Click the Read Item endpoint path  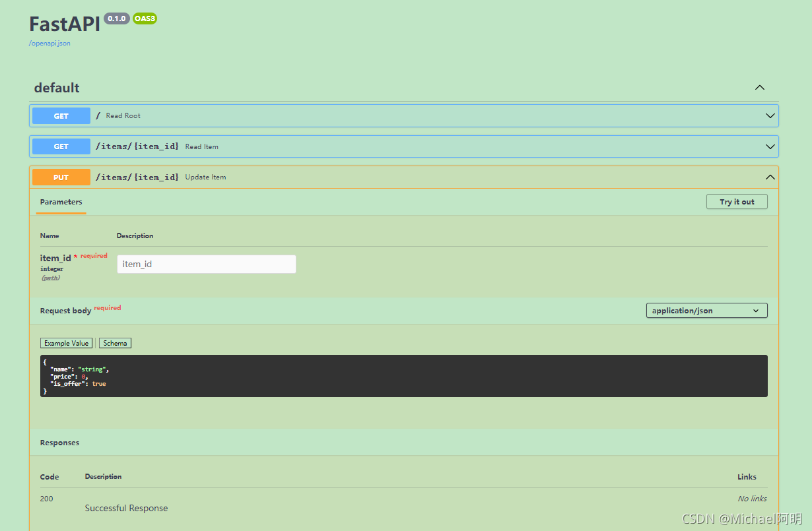coord(137,146)
